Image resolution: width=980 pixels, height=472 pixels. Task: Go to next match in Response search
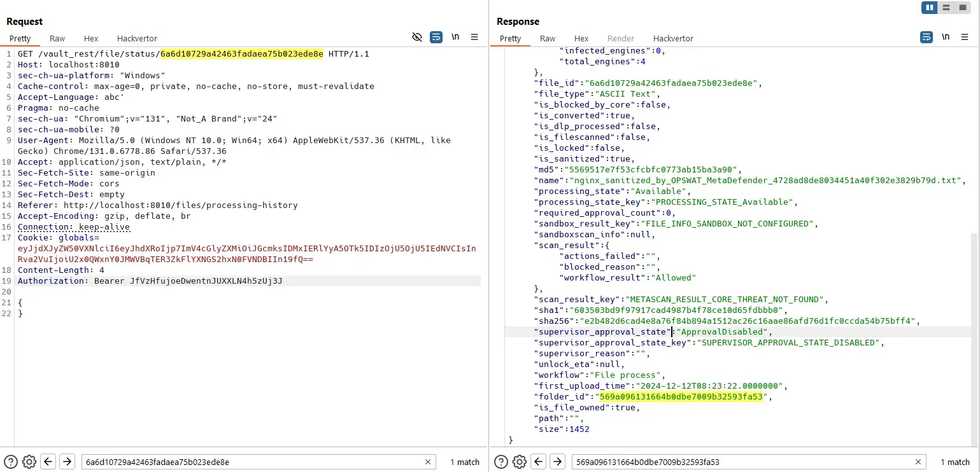557,462
